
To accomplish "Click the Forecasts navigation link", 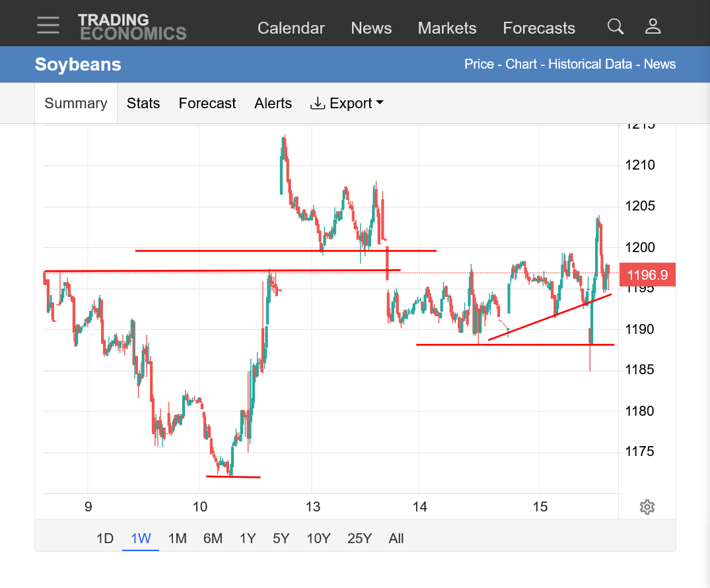I will [x=539, y=28].
